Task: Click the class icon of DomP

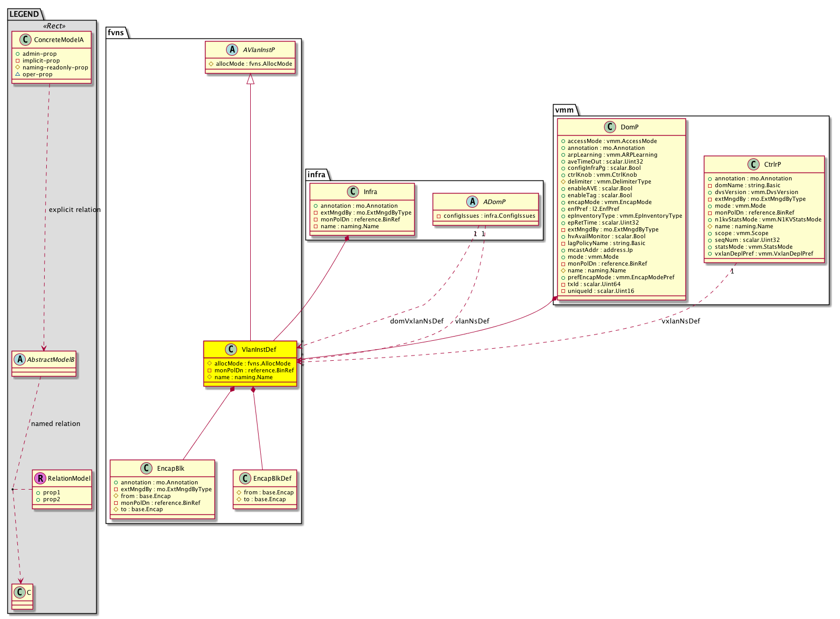Action: pos(610,127)
